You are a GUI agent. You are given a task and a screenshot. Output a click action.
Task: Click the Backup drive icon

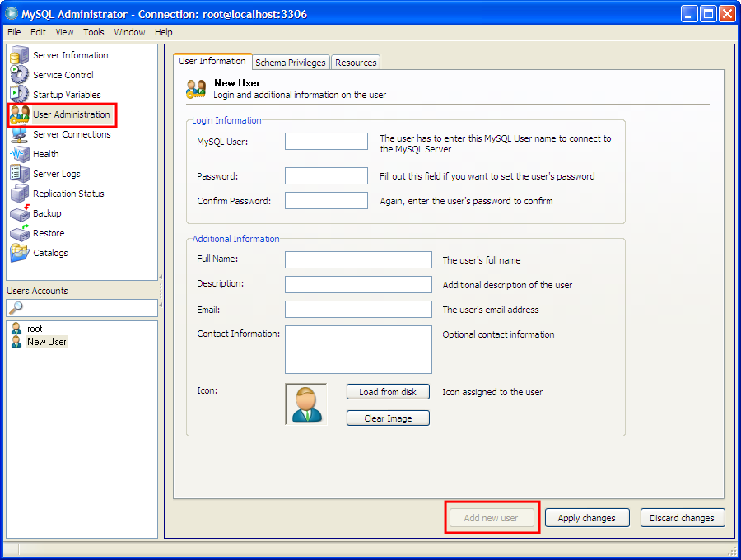[x=20, y=213]
